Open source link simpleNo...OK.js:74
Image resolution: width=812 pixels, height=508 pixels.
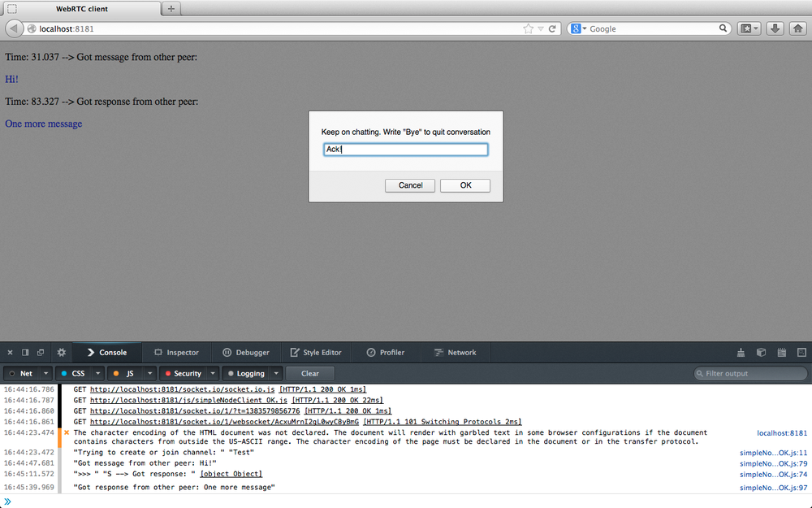tap(773, 475)
